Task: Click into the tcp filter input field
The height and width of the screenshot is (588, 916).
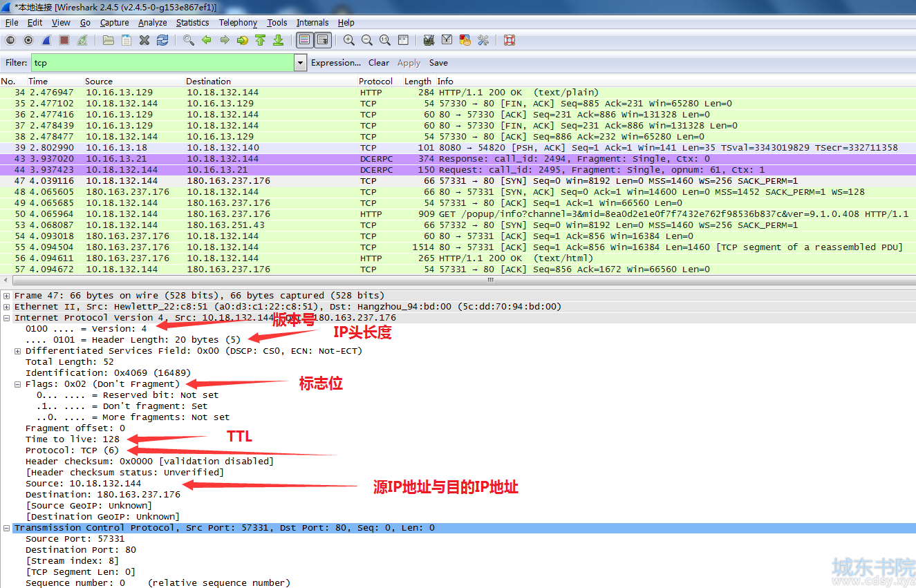Action: tap(162, 62)
